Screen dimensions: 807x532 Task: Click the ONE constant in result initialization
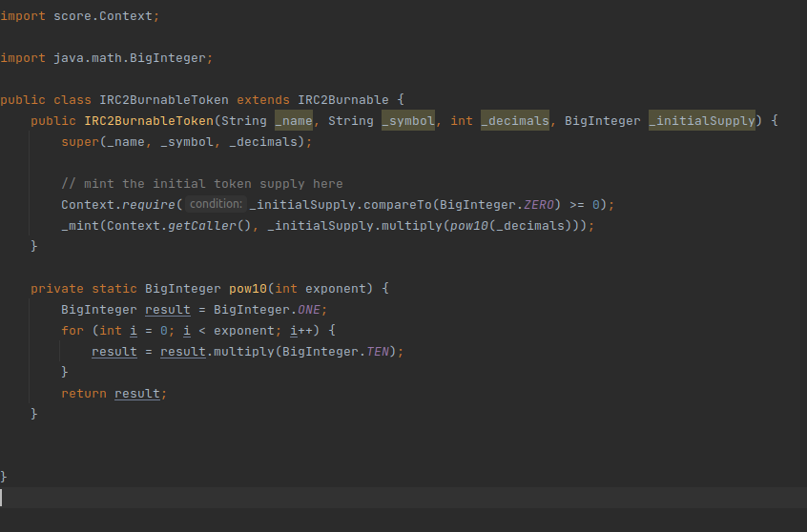click(x=313, y=310)
